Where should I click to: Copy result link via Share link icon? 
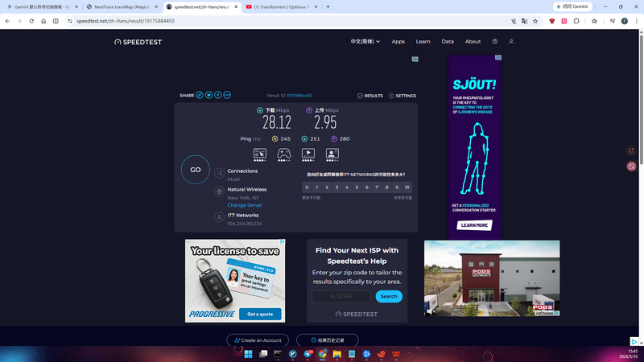coord(200,95)
